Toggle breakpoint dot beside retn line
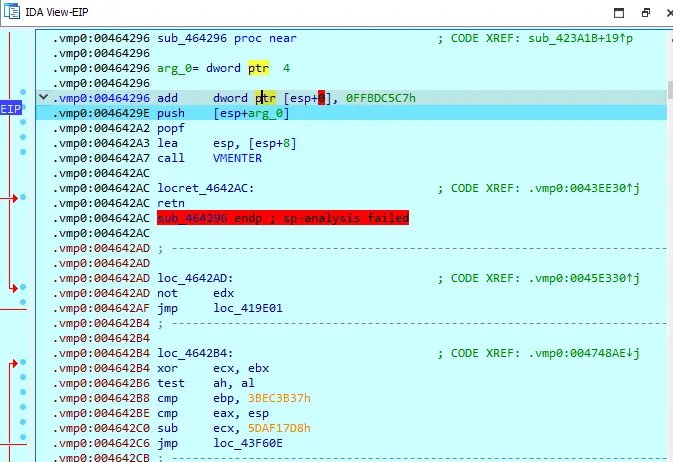Viewport: 673px width, 462px height. tap(23, 197)
